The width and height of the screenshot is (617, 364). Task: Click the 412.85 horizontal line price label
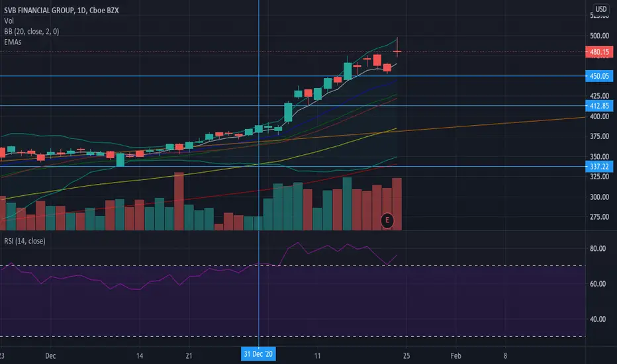pos(599,106)
